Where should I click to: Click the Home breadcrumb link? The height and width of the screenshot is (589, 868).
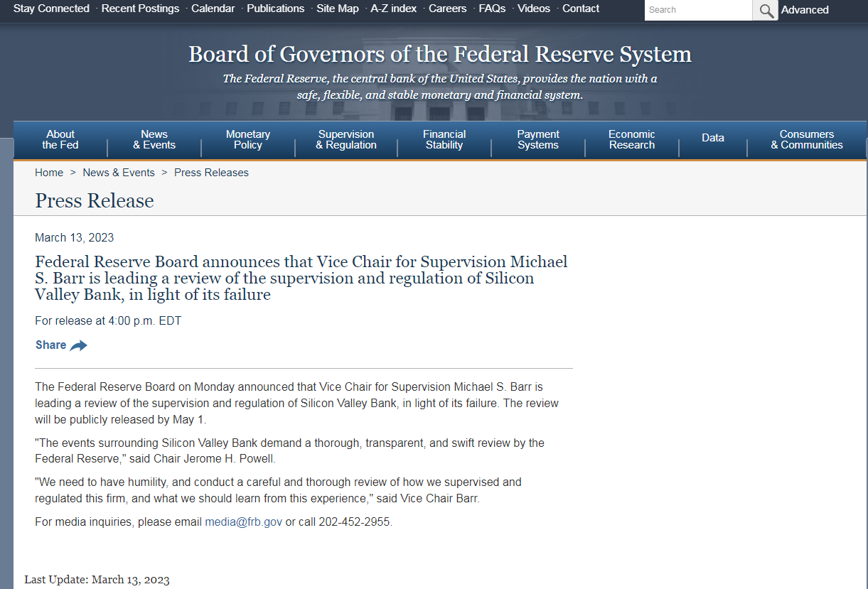click(49, 173)
